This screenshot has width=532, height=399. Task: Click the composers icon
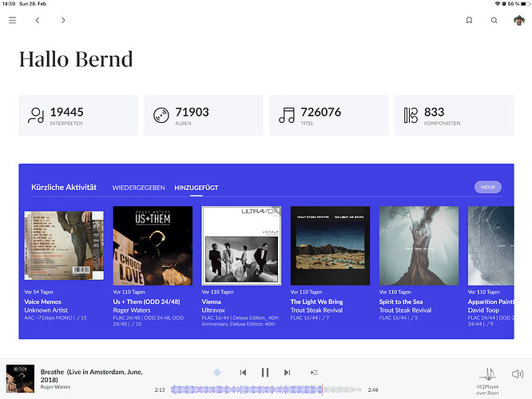click(x=411, y=115)
